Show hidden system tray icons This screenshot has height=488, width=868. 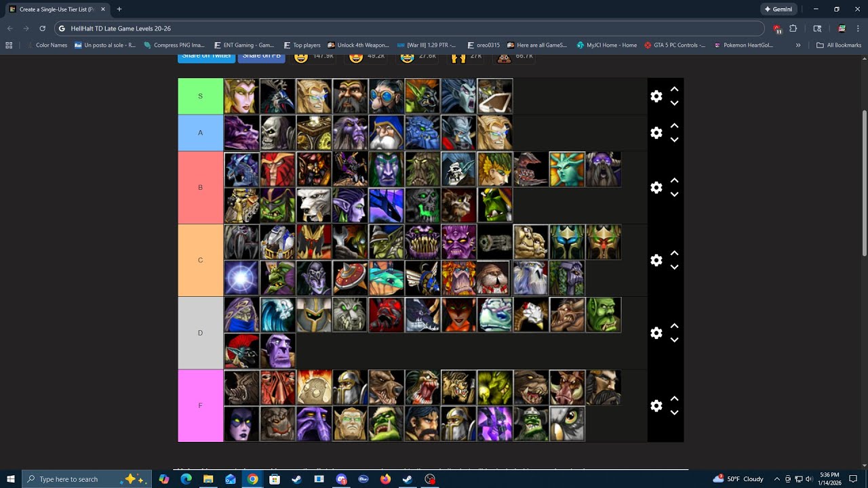pos(777,479)
